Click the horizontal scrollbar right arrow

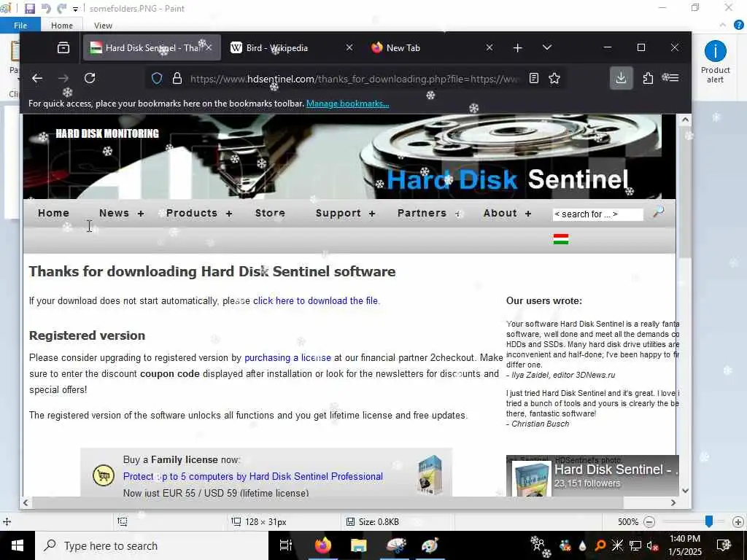(x=673, y=502)
